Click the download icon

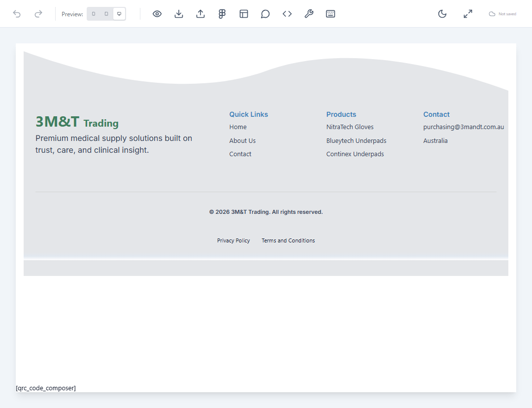(x=179, y=14)
